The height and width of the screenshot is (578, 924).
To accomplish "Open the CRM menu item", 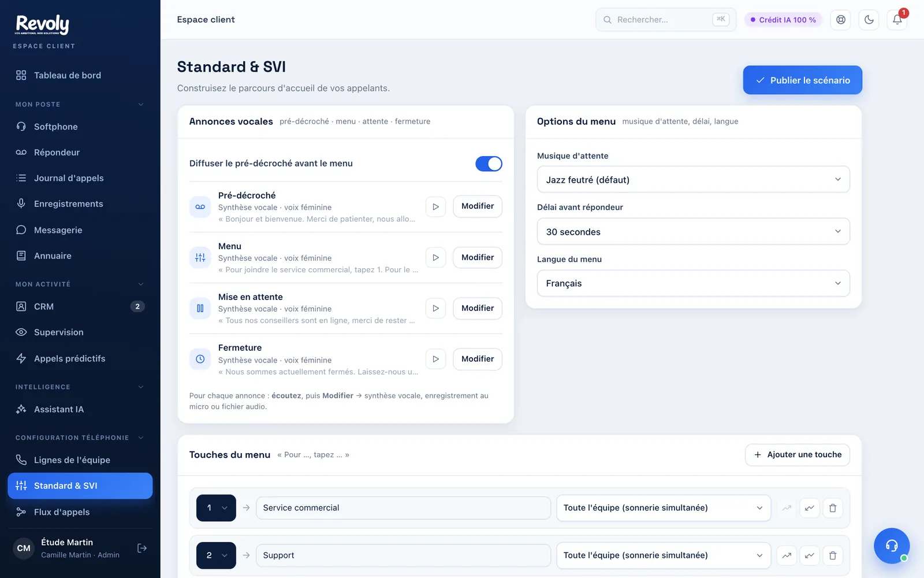I will click(80, 306).
